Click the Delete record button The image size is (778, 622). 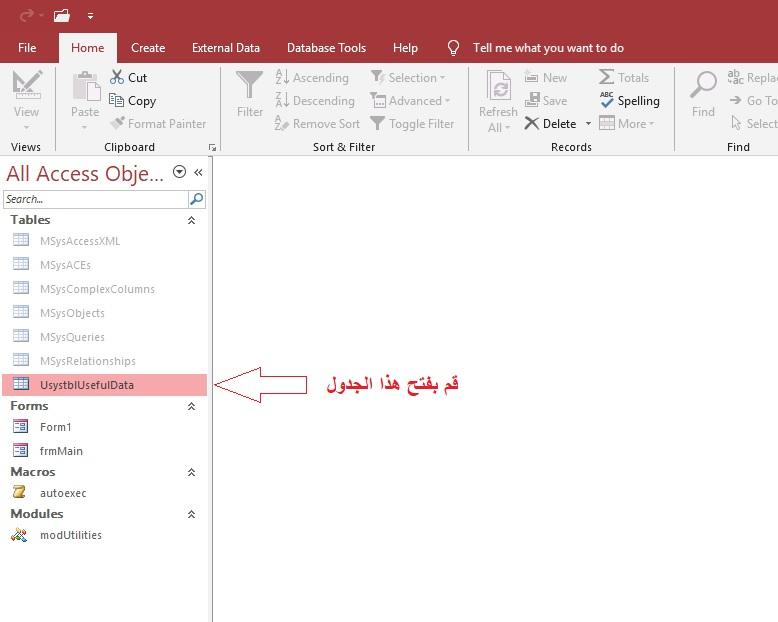pos(550,124)
